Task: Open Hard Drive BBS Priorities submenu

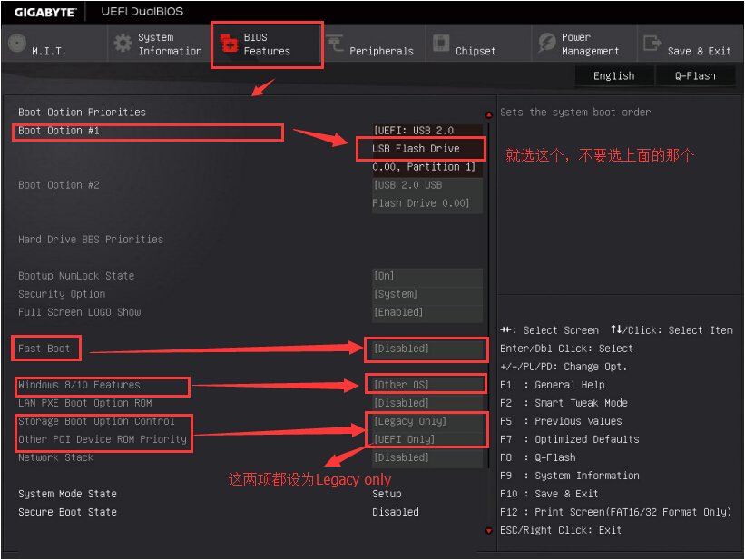Action: point(91,240)
